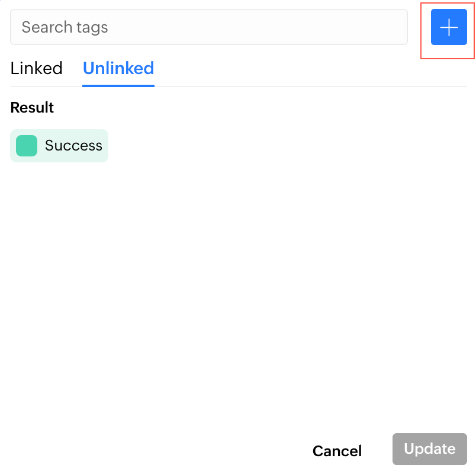Show unlinked tags
The height and width of the screenshot is (474, 476).
click(x=118, y=68)
